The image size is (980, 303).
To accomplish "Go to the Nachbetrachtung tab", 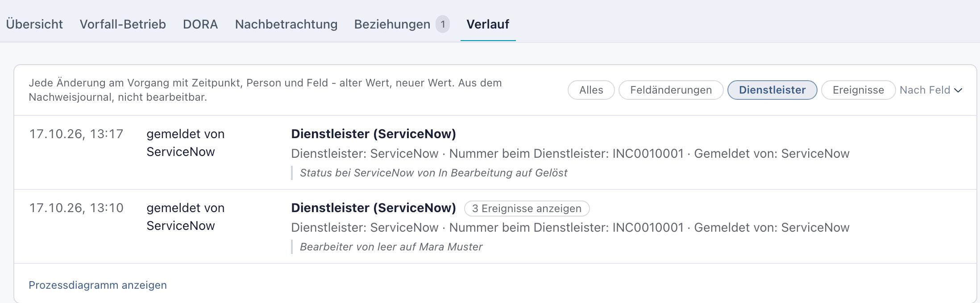I will (286, 24).
